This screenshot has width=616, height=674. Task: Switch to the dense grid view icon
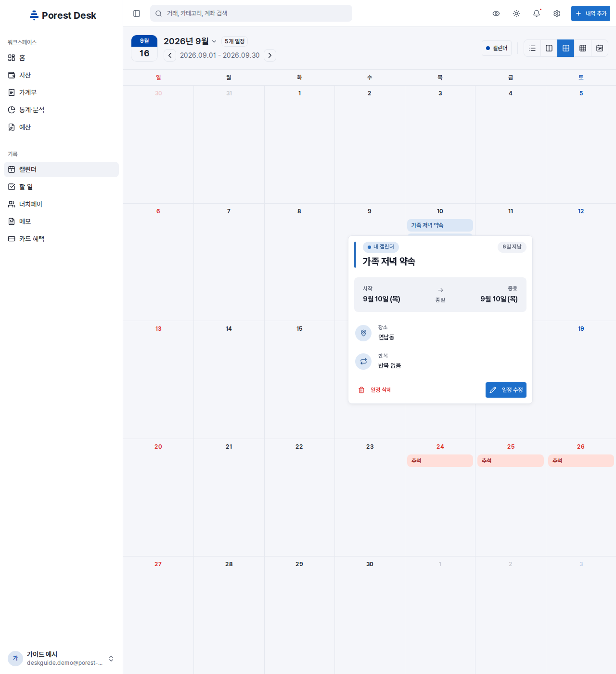tap(583, 48)
